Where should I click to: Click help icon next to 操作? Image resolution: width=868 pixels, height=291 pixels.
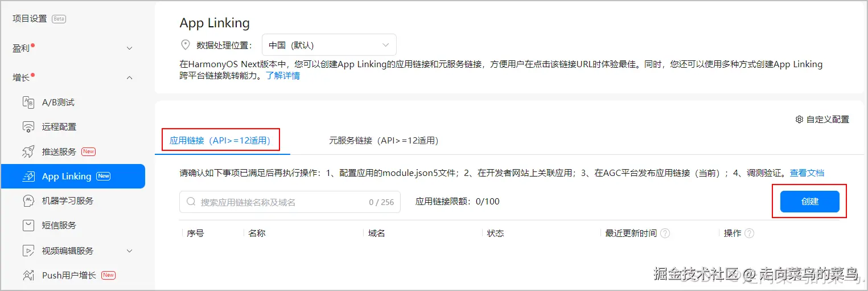(x=749, y=233)
